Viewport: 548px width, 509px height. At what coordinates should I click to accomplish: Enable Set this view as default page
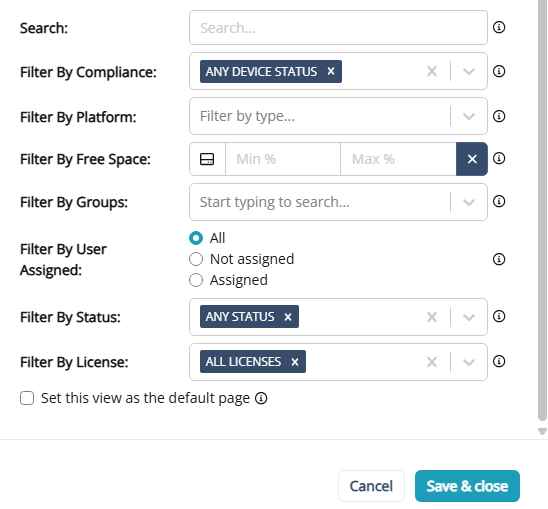click(x=27, y=398)
